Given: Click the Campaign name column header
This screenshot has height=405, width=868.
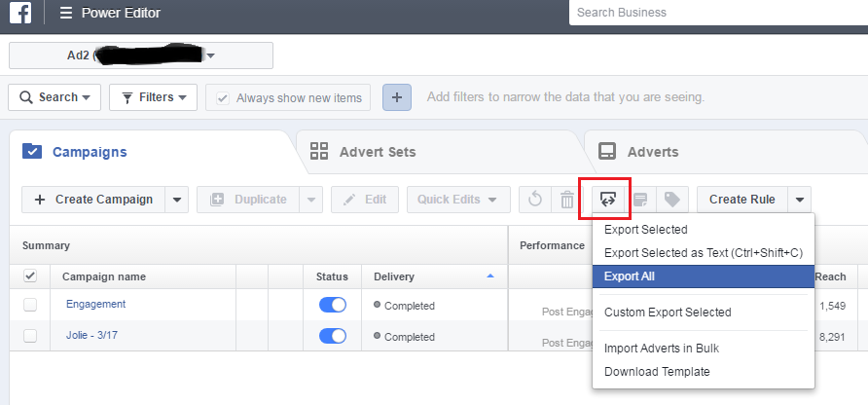Looking at the screenshot, I should click(104, 276).
